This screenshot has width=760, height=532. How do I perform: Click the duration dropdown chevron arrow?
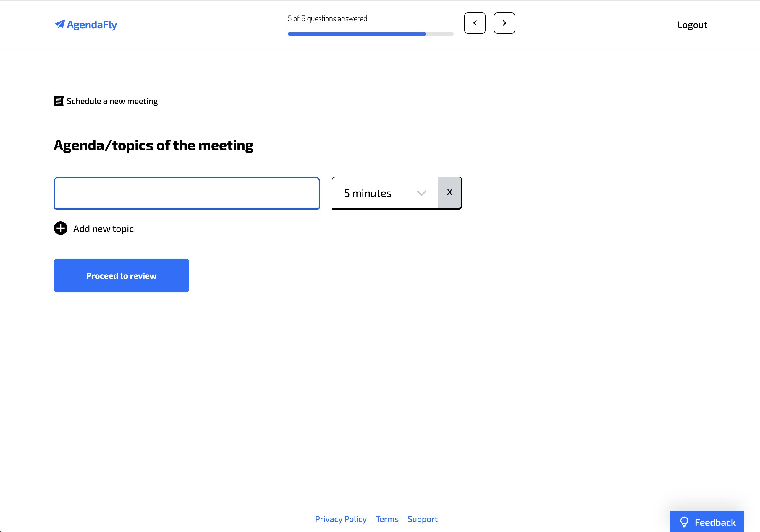(422, 193)
